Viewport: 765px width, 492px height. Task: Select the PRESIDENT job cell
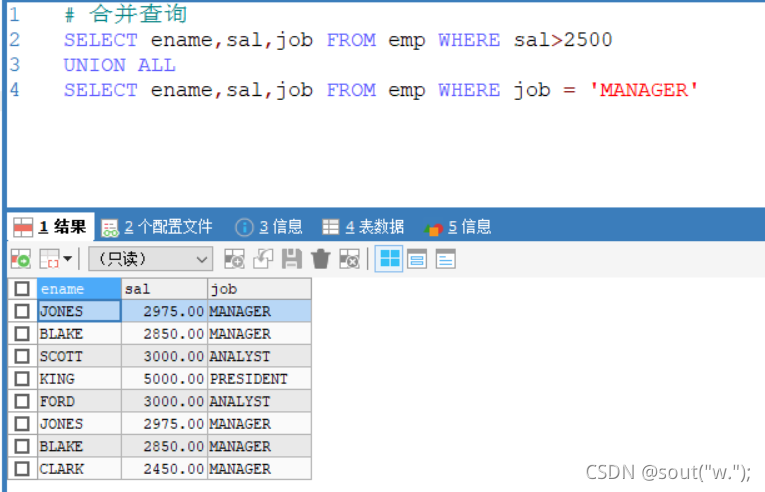(x=260, y=379)
